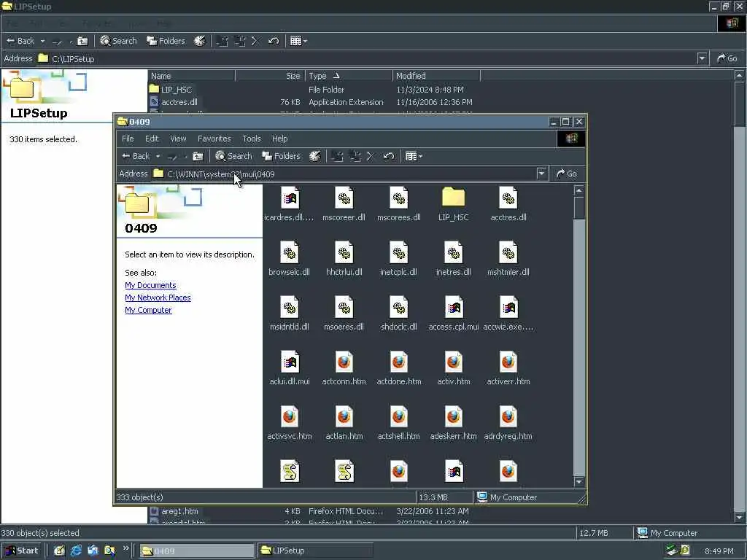Image resolution: width=747 pixels, height=560 pixels.
Task: Click Go button in LIPSetup window
Action: (727, 58)
